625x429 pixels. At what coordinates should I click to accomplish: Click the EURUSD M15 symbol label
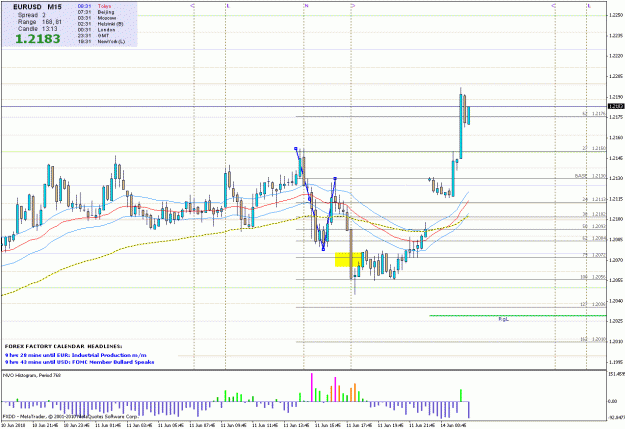pyautogui.click(x=37, y=7)
